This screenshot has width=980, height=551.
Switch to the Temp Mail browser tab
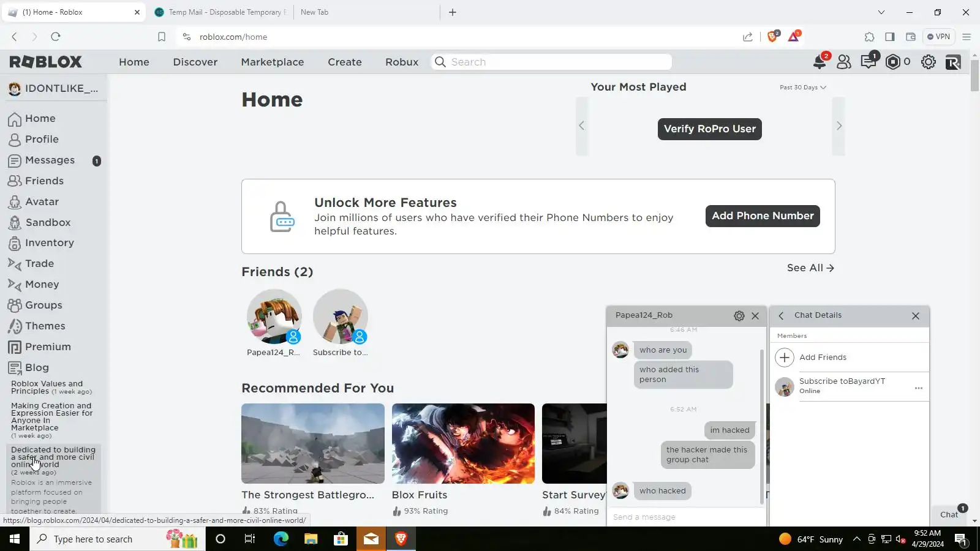(x=221, y=12)
